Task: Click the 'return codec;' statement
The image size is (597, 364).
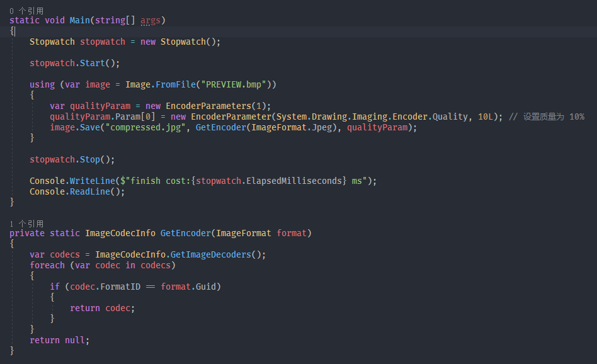Action: click(103, 308)
